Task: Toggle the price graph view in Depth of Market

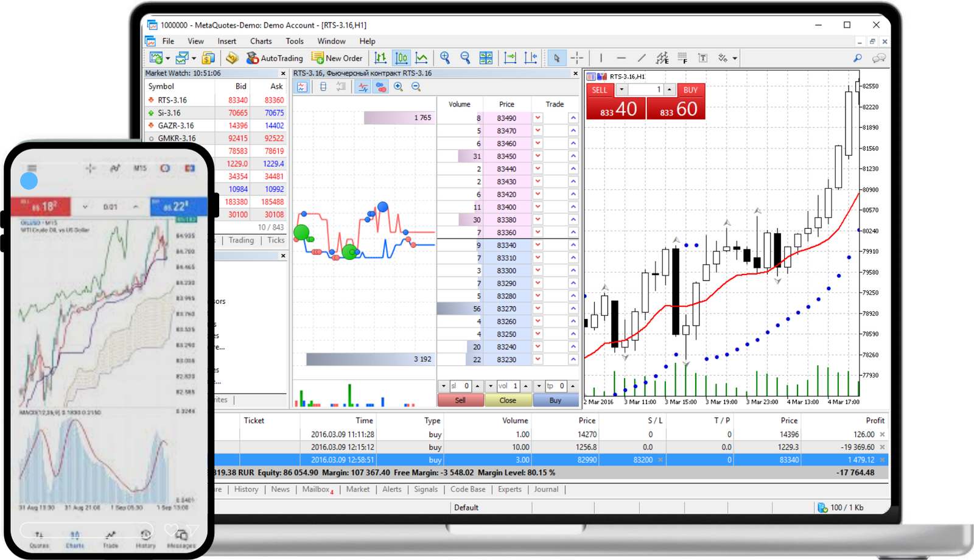Action: pos(362,86)
